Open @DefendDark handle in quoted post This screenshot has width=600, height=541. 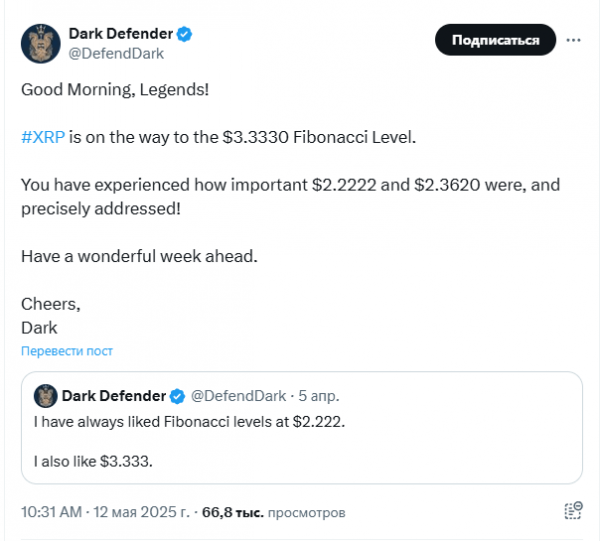(238, 396)
